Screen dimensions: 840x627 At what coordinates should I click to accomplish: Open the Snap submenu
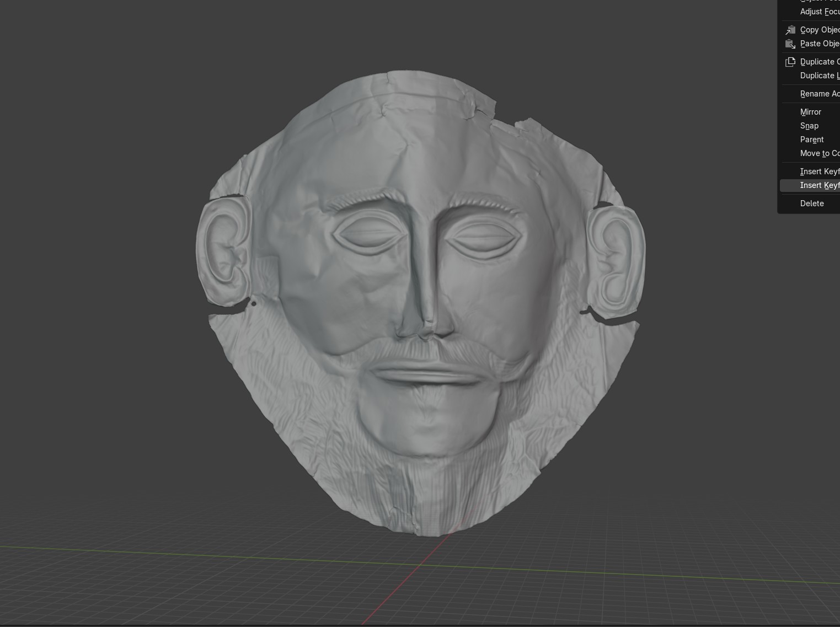(809, 126)
